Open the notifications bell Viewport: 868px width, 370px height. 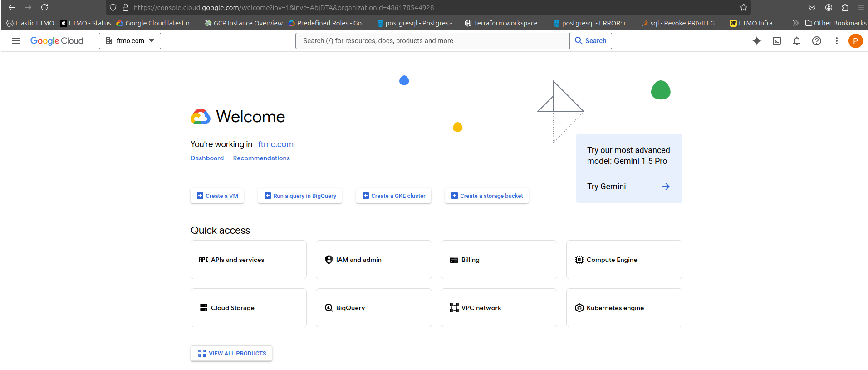796,41
